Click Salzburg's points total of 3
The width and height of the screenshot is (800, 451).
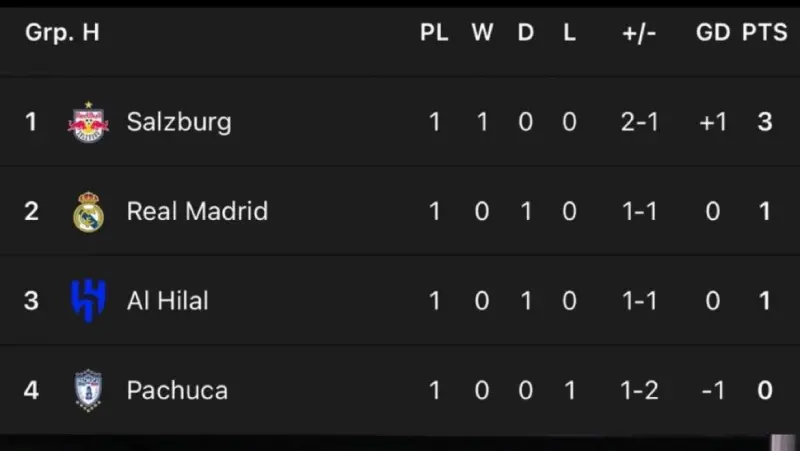tap(764, 122)
